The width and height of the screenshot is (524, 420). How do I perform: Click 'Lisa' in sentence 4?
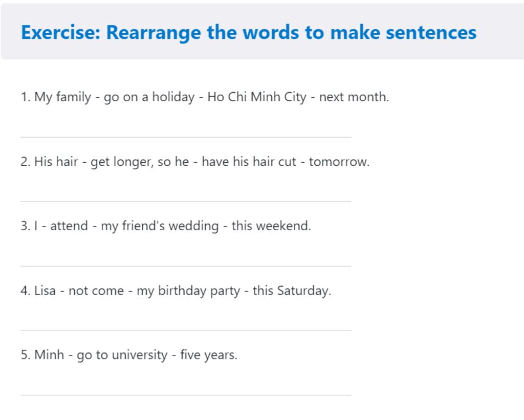[45, 291]
